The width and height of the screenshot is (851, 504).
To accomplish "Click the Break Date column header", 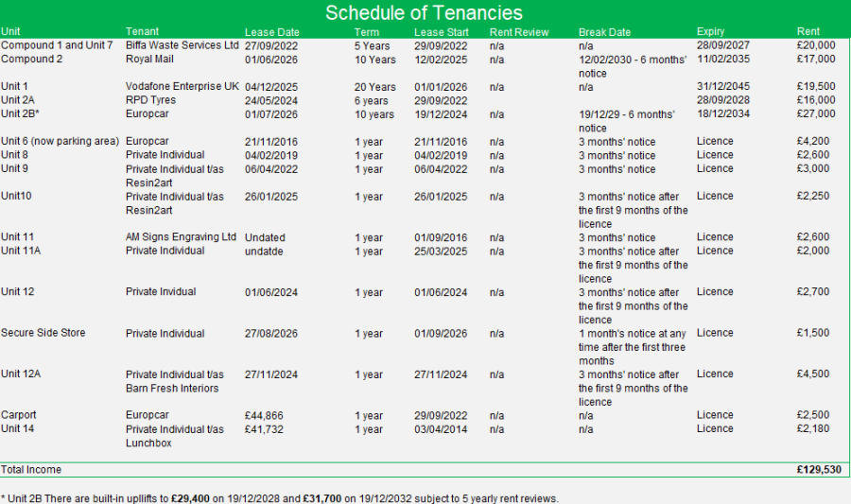I will (x=604, y=32).
